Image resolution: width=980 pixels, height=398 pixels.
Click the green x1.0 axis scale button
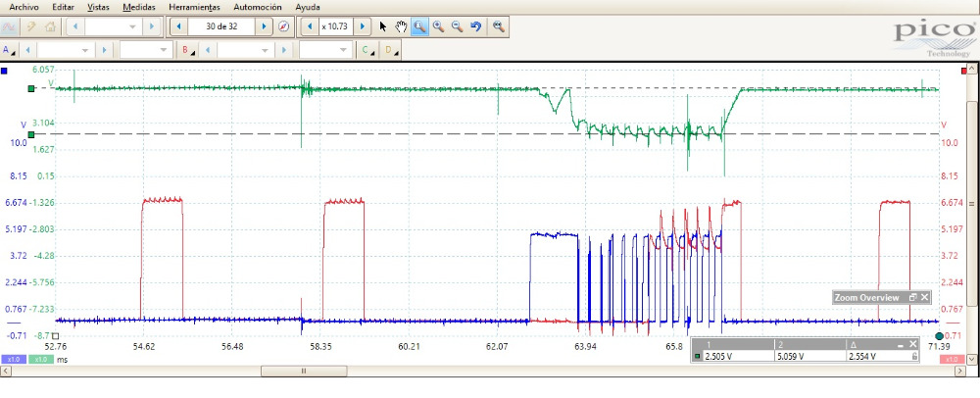click(40, 360)
